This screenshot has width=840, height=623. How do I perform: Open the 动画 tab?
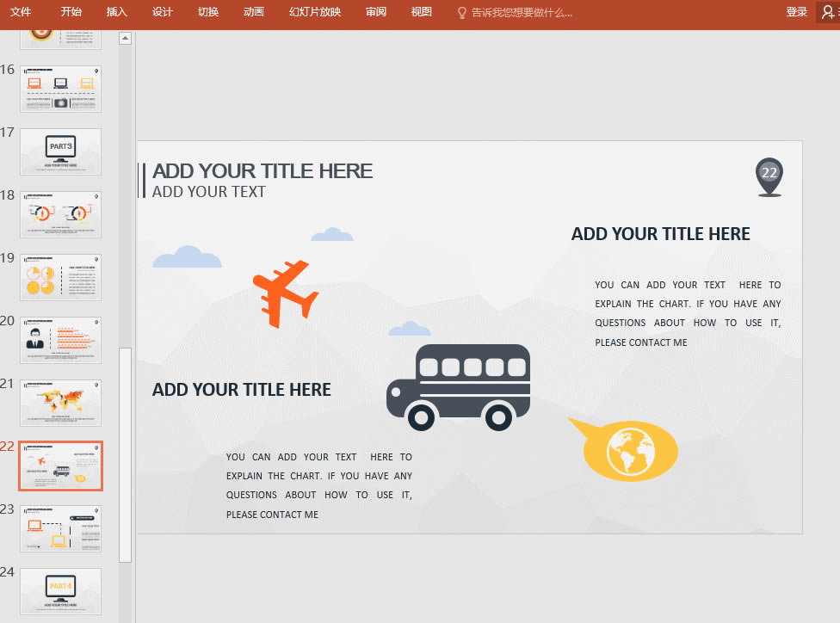coord(254,12)
